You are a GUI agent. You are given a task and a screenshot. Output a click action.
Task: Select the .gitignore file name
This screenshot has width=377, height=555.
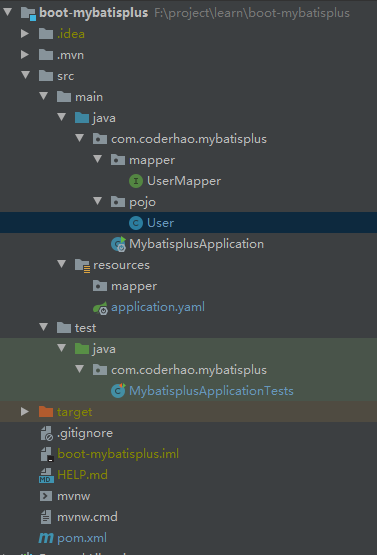85,433
